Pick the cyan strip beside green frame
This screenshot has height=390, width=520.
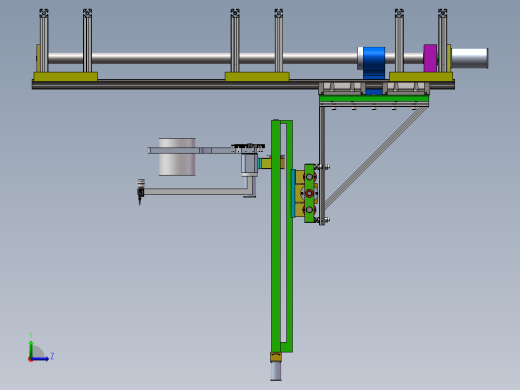pos(293,194)
